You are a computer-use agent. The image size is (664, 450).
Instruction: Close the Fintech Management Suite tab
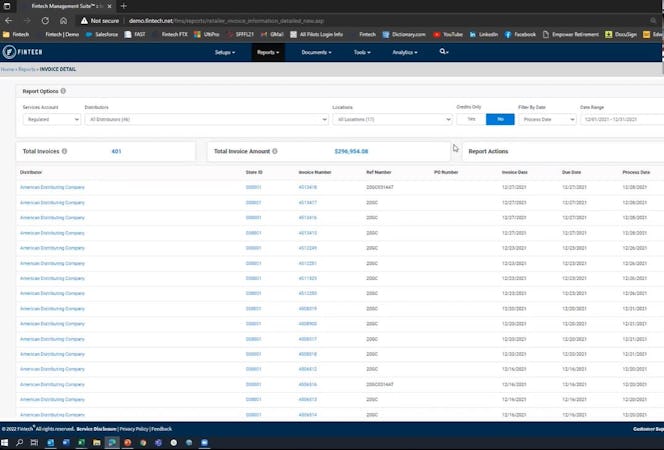(x=110, y=6)
